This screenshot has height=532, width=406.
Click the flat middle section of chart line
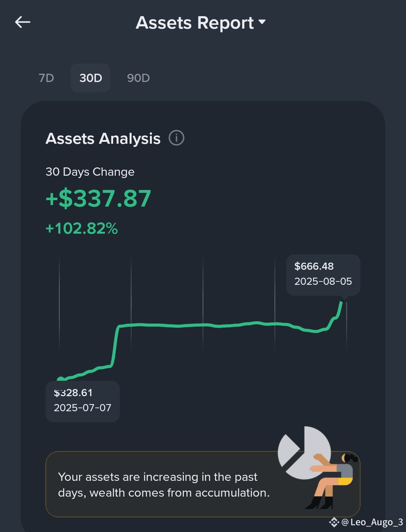tap(203, 325)
